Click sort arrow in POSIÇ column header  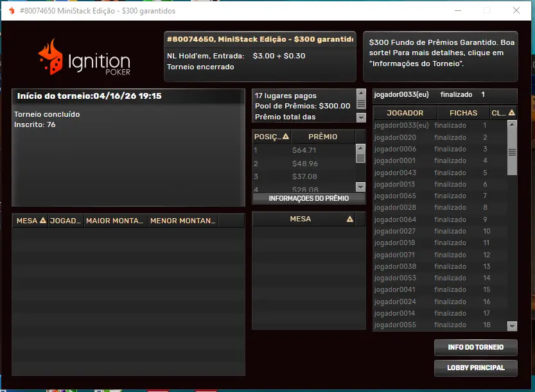286,137
